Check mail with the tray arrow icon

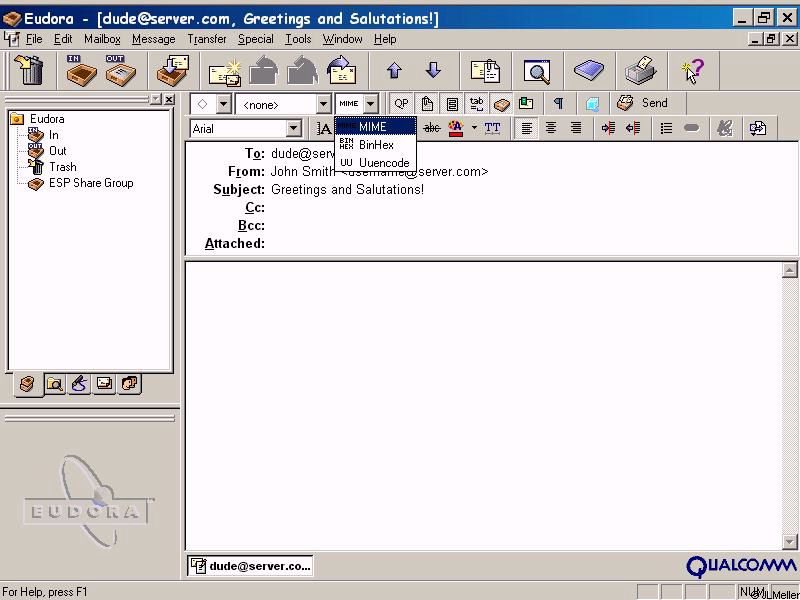click(173, 70)
